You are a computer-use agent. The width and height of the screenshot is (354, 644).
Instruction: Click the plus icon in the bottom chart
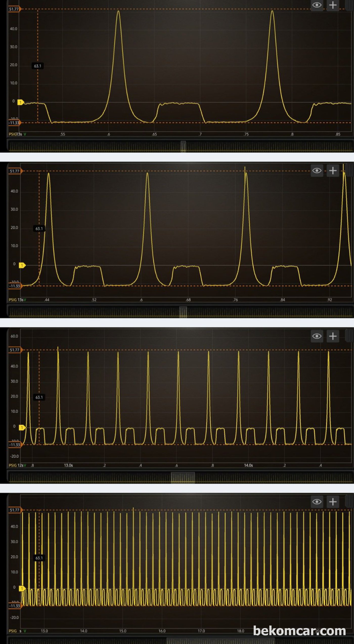(x=333, y=502)
